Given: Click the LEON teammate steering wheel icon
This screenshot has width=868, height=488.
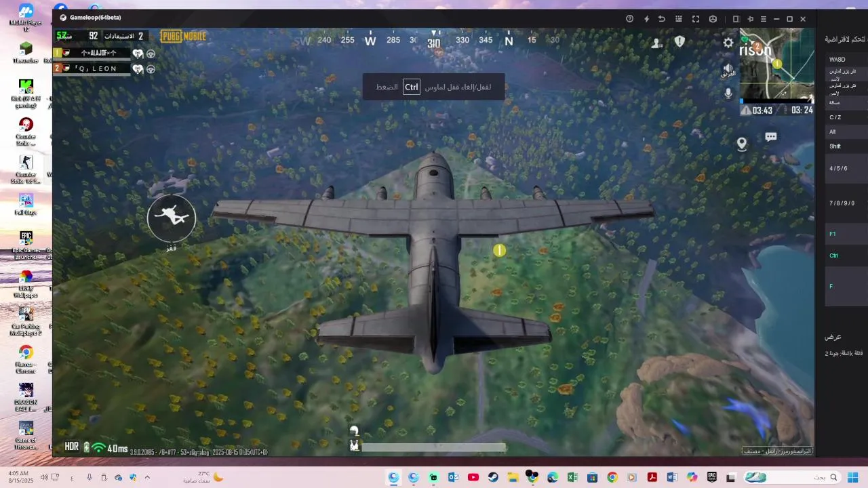Looking at the screenshot, I should tap(151, 68).
